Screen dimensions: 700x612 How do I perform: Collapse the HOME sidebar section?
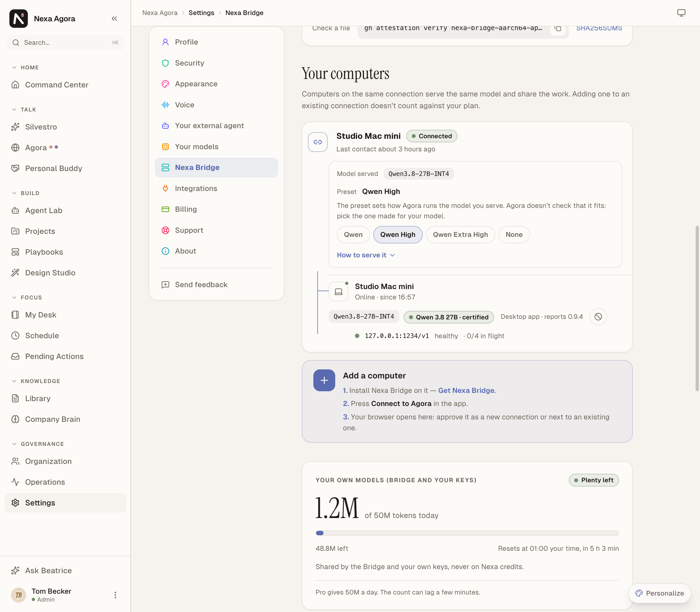(26, 67)
